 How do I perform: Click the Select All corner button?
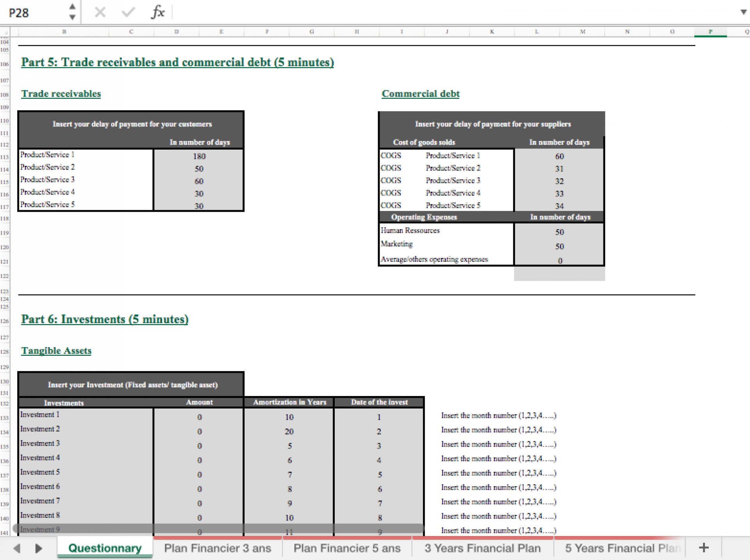[x=4, y=32]
